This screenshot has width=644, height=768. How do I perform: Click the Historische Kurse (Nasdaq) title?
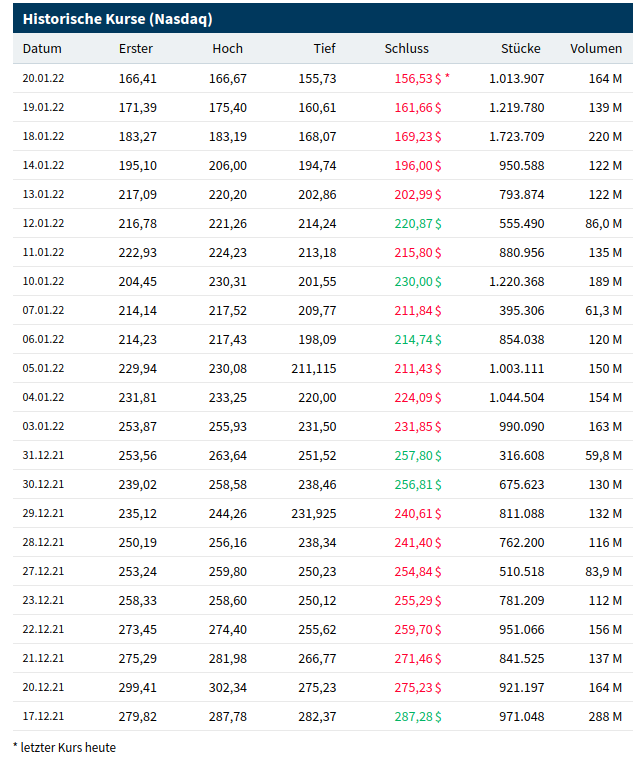(x=117, y=19)
